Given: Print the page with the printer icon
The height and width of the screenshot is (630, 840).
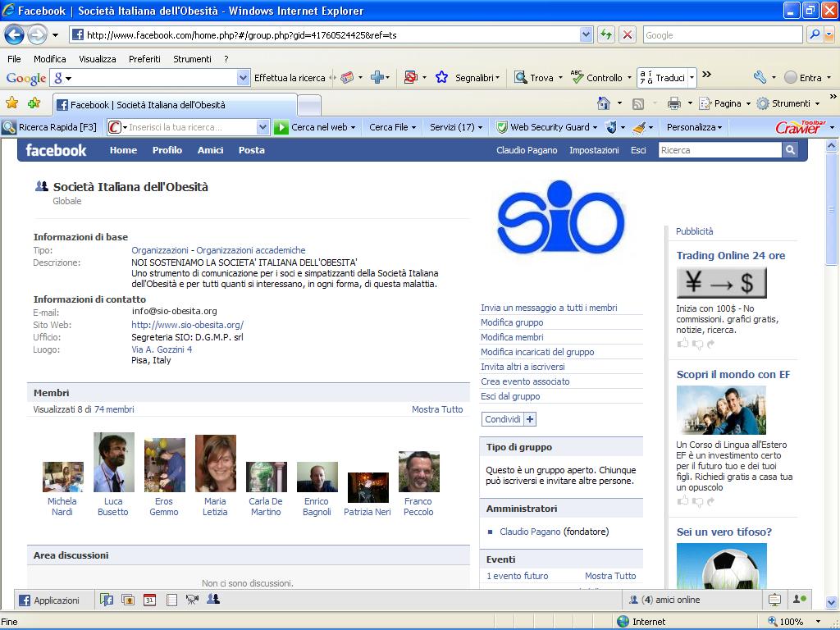Looking at the screenshot, I should [x=674, y=103].
